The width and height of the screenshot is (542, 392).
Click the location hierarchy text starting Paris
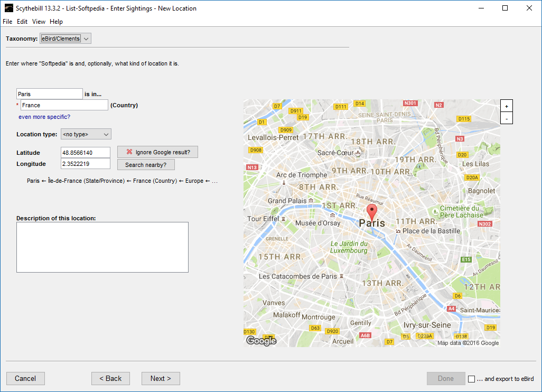[123, 181]
